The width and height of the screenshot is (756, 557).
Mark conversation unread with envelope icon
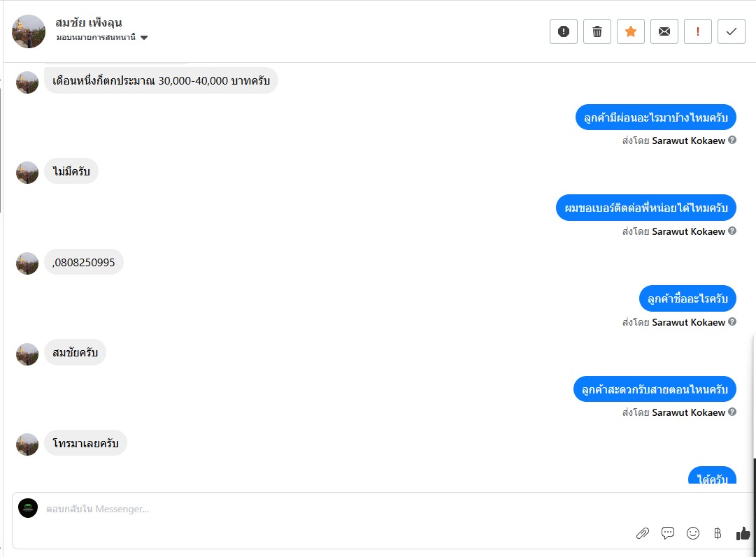664,31
